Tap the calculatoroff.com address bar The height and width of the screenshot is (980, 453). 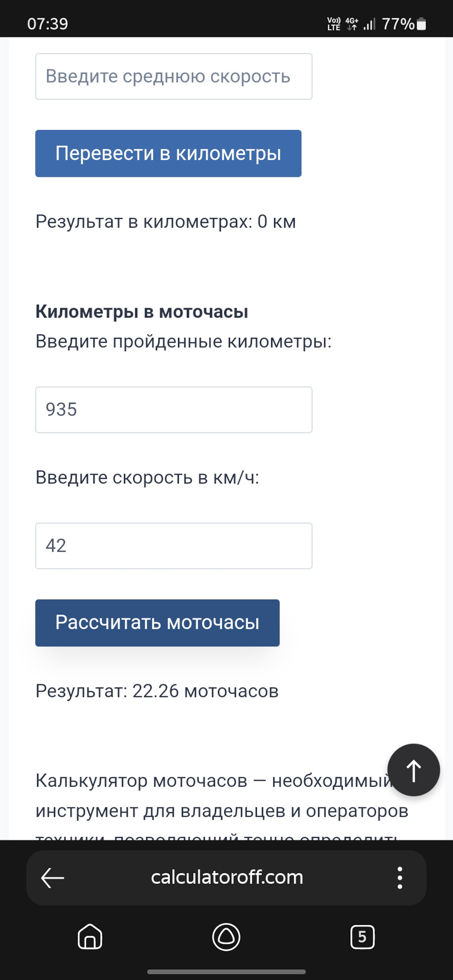227,878
